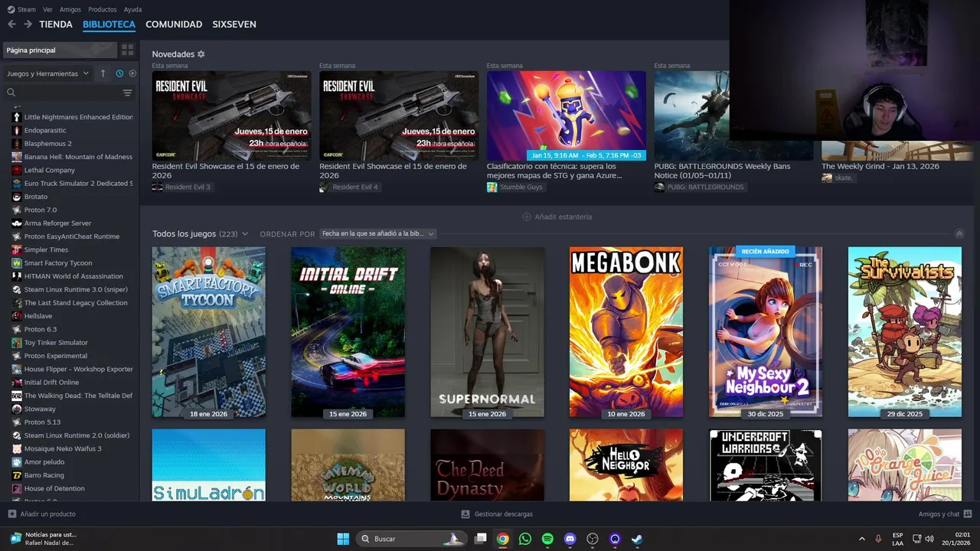Collapse the Todos los juegos shelf
980x551 pixels.
959,233
